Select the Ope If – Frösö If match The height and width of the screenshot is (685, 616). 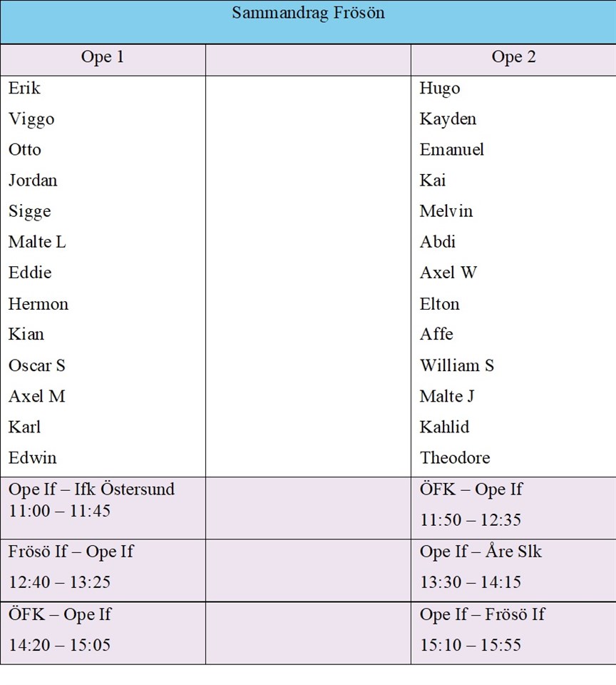(483, 614)
